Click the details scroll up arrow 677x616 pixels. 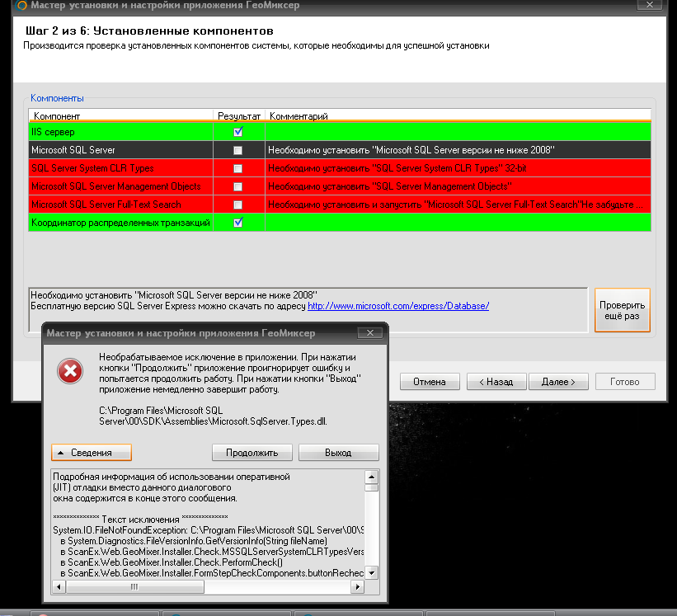(x=371, y=477)
